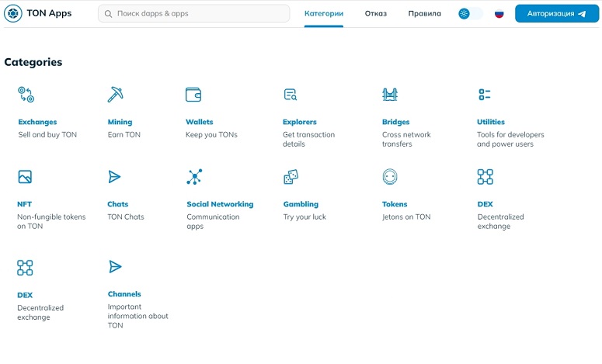
Task: Open the Exchanges category icon
Action: tap(26, 95)
